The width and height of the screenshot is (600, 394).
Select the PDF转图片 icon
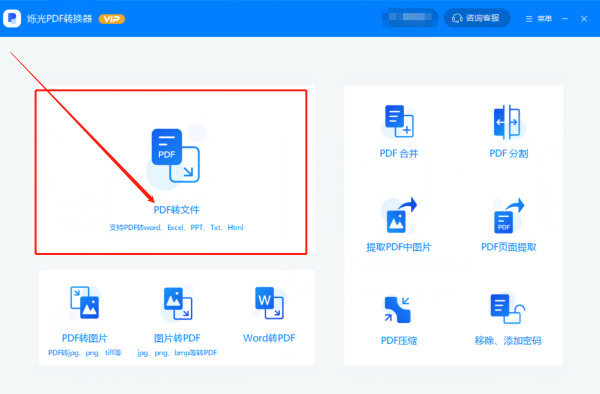pyautogui.click(x=85, y=303)
